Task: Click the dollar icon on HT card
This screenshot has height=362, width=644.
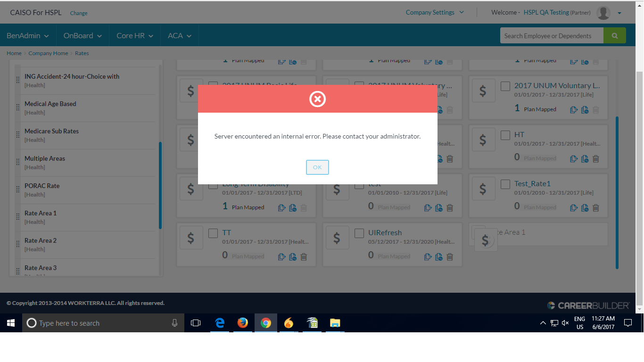Action: pyautogui.click(x=483, y=140)
